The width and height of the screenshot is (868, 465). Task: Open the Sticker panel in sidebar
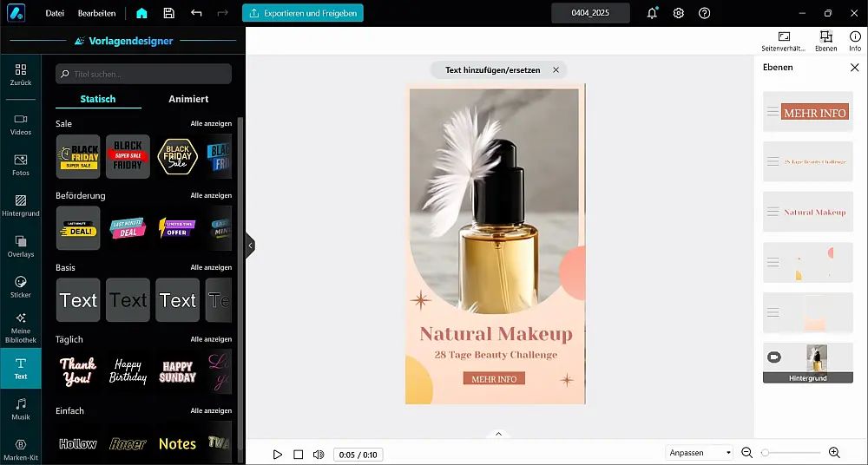(21, 285)
